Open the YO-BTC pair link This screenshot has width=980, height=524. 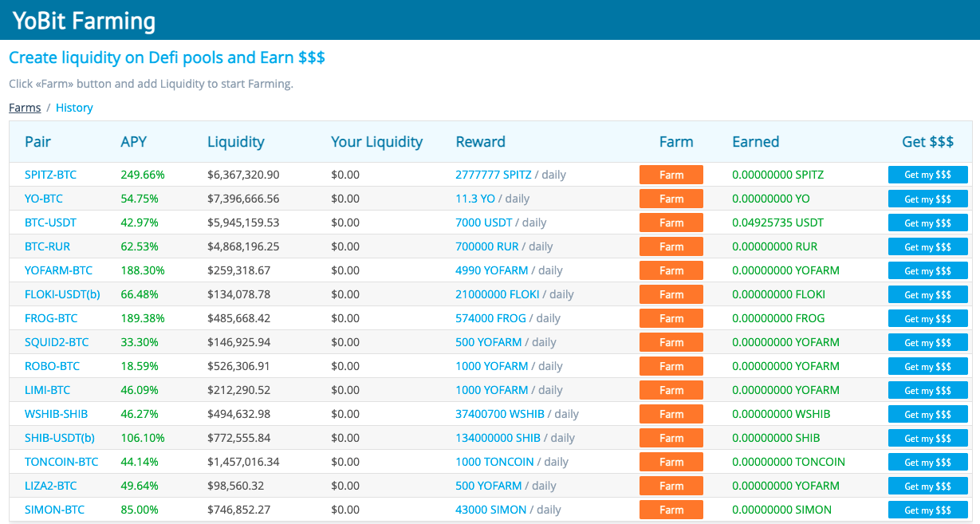click(43, 199)
